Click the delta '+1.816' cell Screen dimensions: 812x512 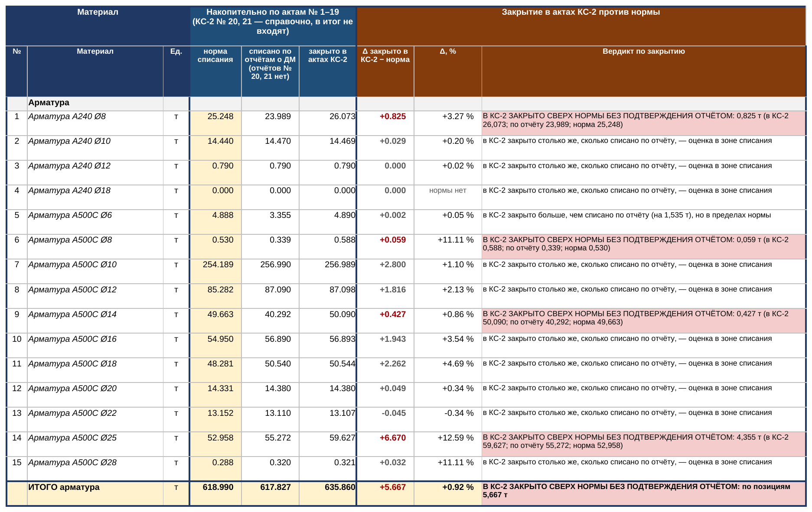pos(385,296)
